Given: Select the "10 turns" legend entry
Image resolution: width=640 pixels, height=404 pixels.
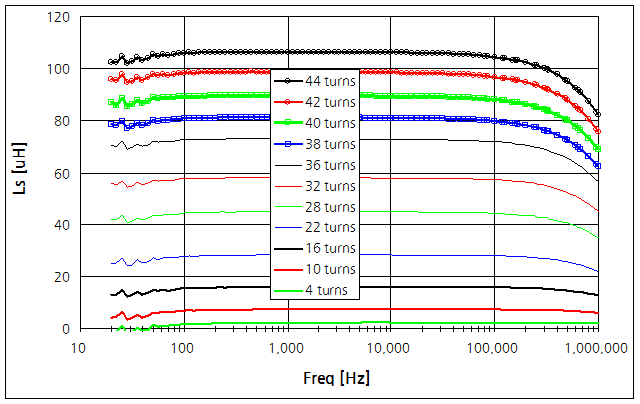Looking at the screenshot, I should click(x=331, y=269).
